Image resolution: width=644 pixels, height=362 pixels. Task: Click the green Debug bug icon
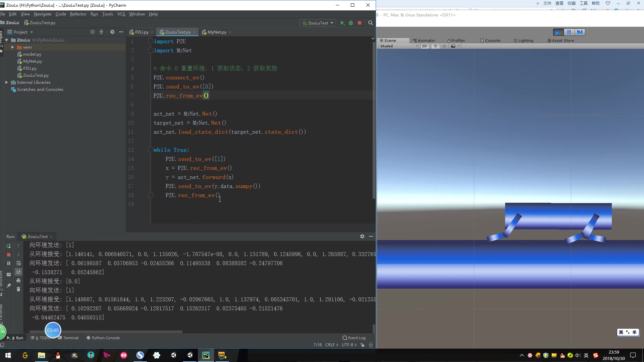(351, 23)
